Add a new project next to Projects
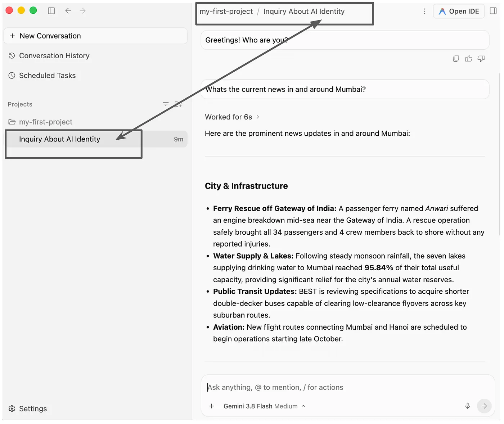Screen dimensions: 504x424 pyautogui.click(x=178, y=104)
